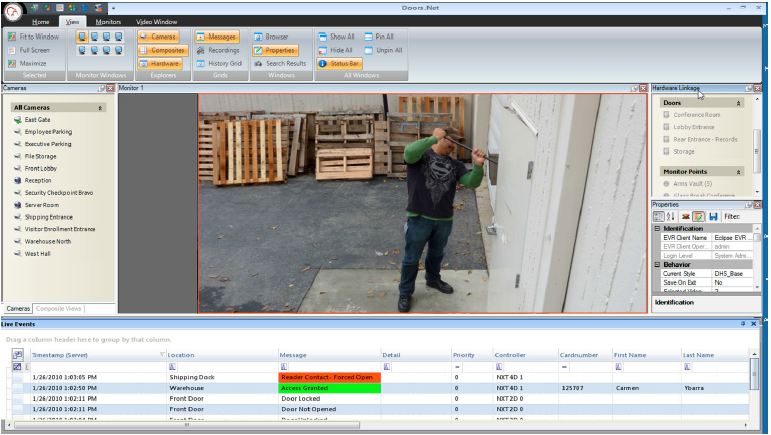Collapse the All Cameras group
771x435 pixels.
[x=100, y=108]
